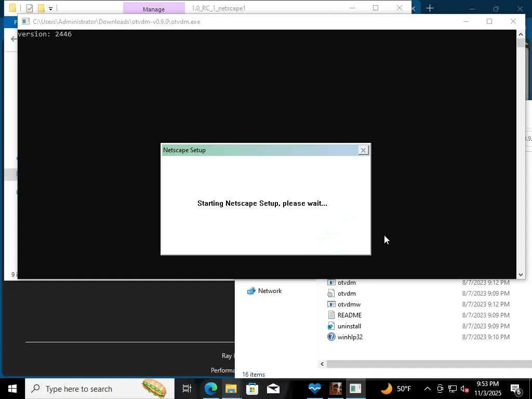Image resolution: width=532 pixels, height=399 pixels.
Task: Open the clock showing 9:53 PM
Action: click(x=487, y=389)
